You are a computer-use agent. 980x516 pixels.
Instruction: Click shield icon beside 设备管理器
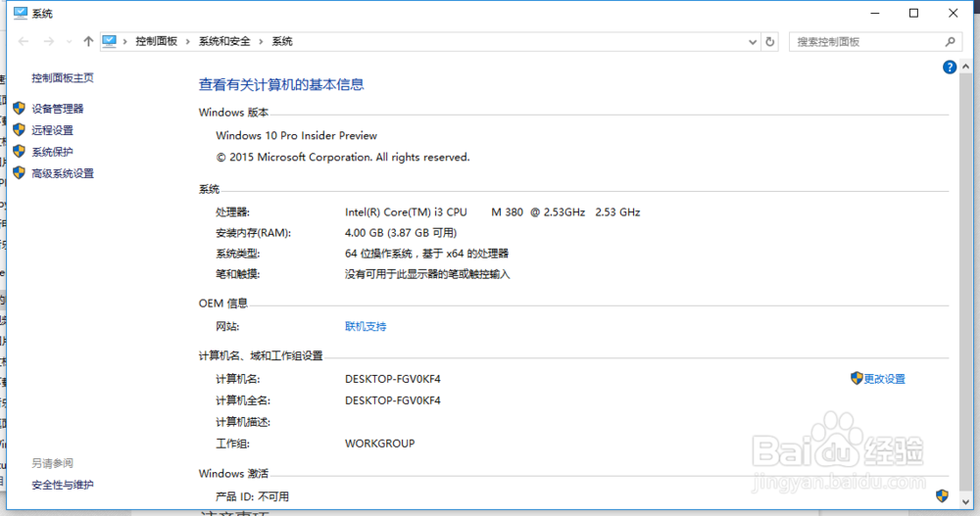tap(20, 108)
